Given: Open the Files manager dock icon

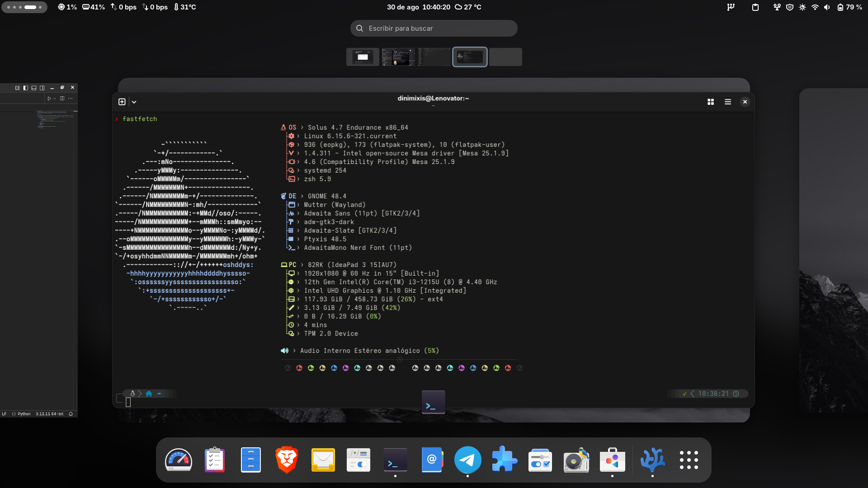Looking at the screenshot, I should 251,460.
